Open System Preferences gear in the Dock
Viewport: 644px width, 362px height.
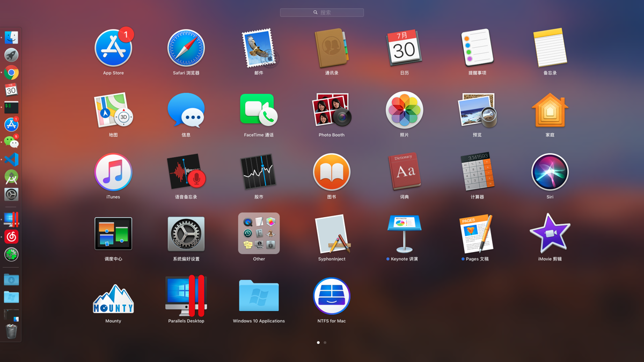pyautogui.click(x=11, y=194)
